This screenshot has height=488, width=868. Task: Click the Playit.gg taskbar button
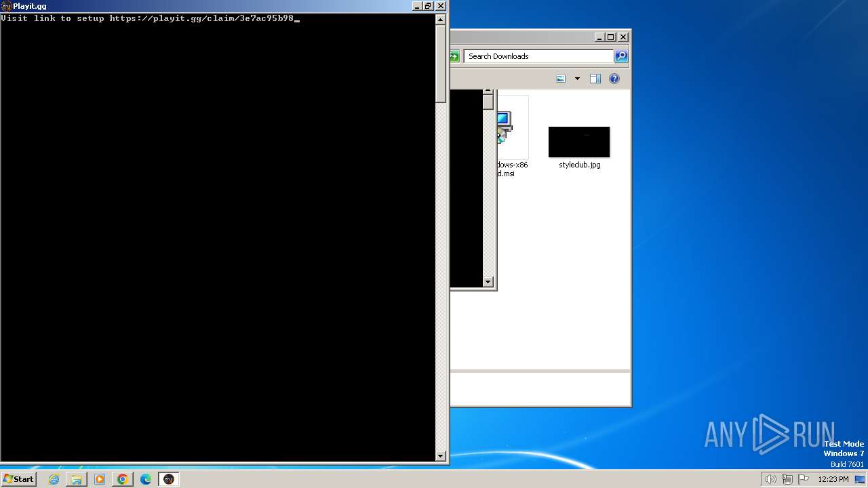coord(169,479)
